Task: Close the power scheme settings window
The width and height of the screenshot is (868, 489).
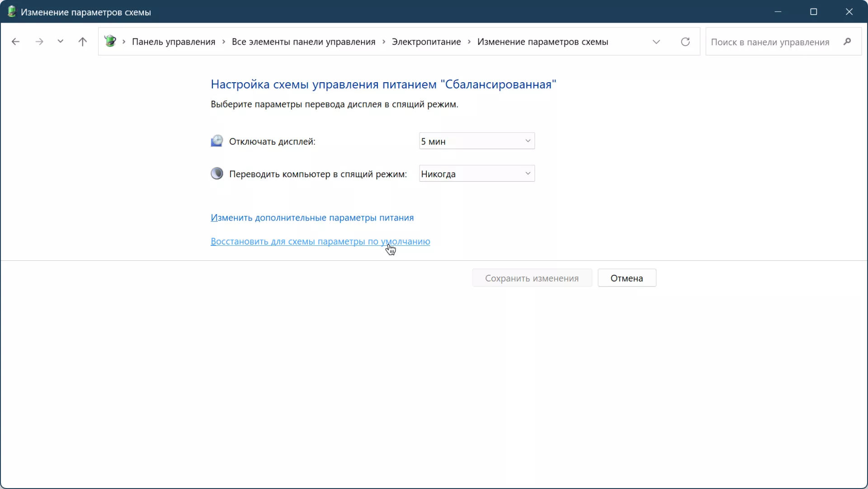Action: tap(849, 12)
